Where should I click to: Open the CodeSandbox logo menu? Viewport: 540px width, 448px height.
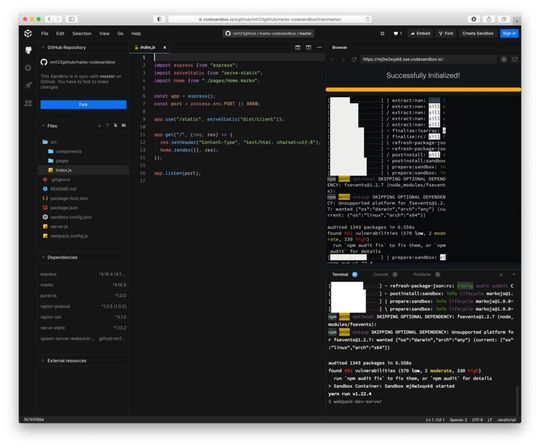pos(28,33)
